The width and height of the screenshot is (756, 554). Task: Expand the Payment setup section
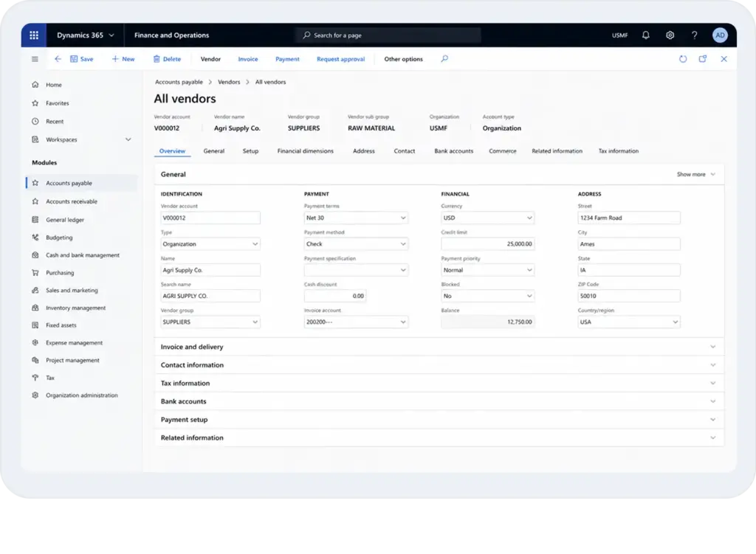pyautogui.click(x=439, y=420)
